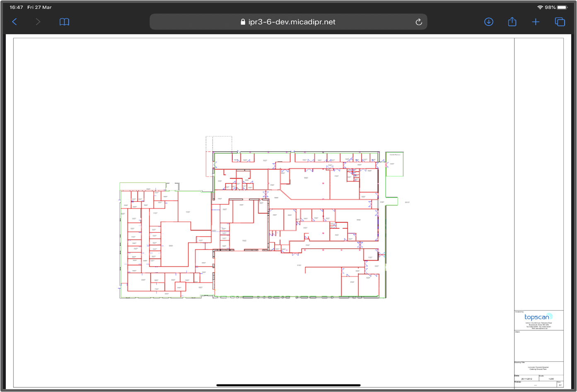Open the Share sheet icon

(512, 22)
